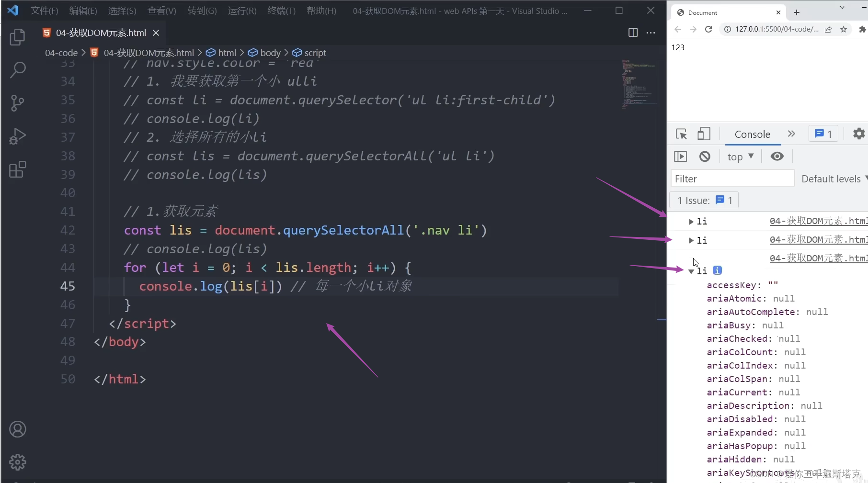Bookmark this page with the star icon
This screenshot has height=483, width=868.
click(844, 29)
